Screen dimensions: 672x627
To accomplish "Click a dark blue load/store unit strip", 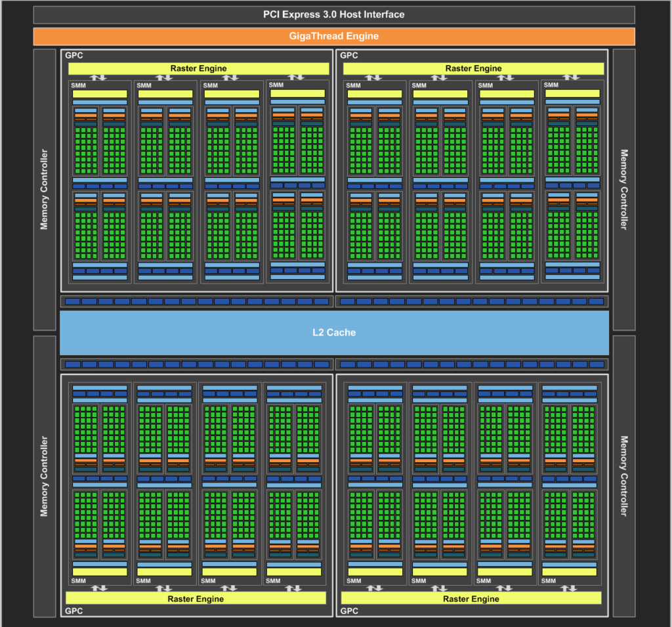I will click(x=85, y=186).
